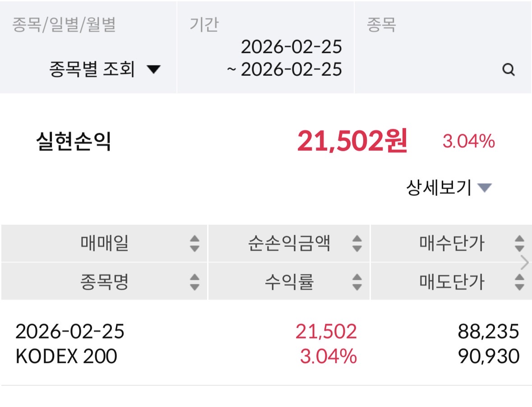532x407 pixels.
Task: Sort by 수익률 column arrows
Action: [357, 282]
